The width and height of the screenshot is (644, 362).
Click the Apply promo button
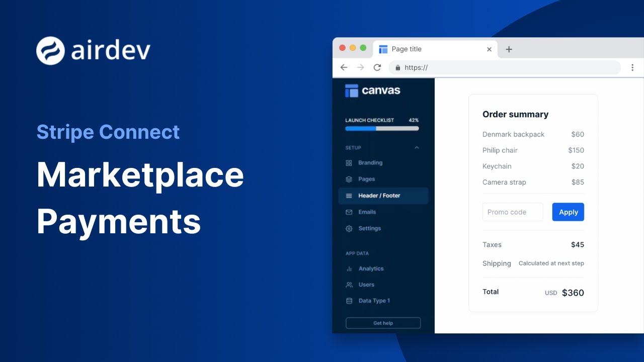[568, 212]
